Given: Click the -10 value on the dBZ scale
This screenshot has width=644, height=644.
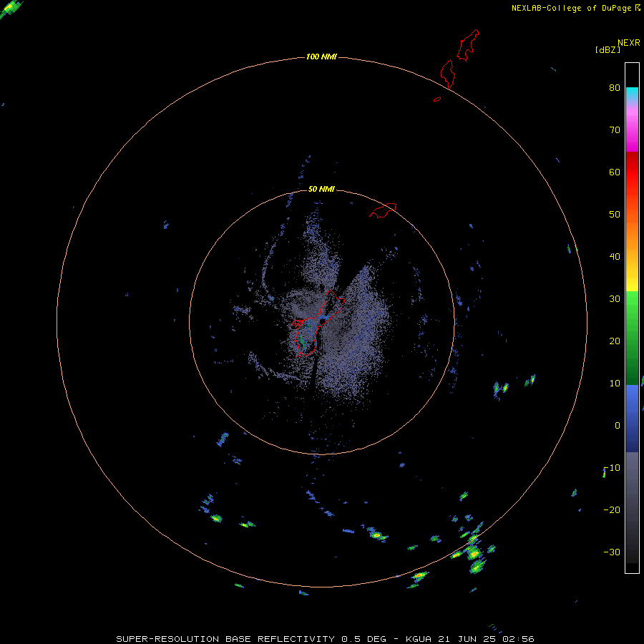Looking at the screenshot, I should pos(612,468).
